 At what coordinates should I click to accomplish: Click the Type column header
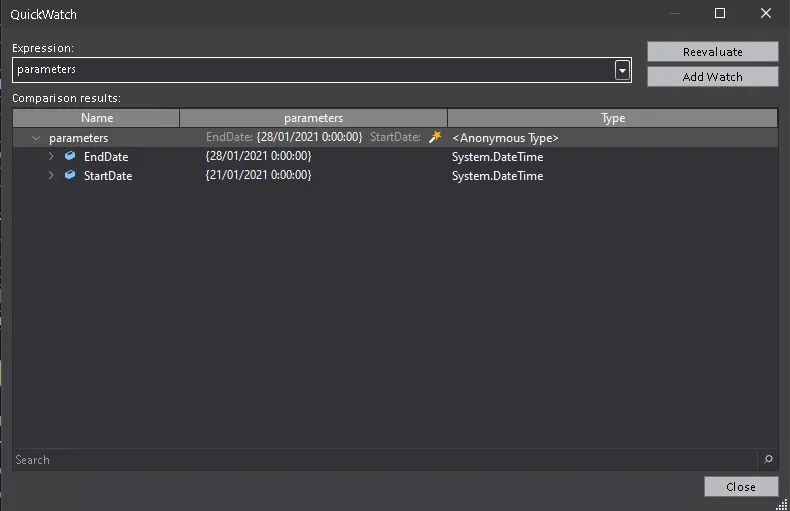click(x=612, y=118)
